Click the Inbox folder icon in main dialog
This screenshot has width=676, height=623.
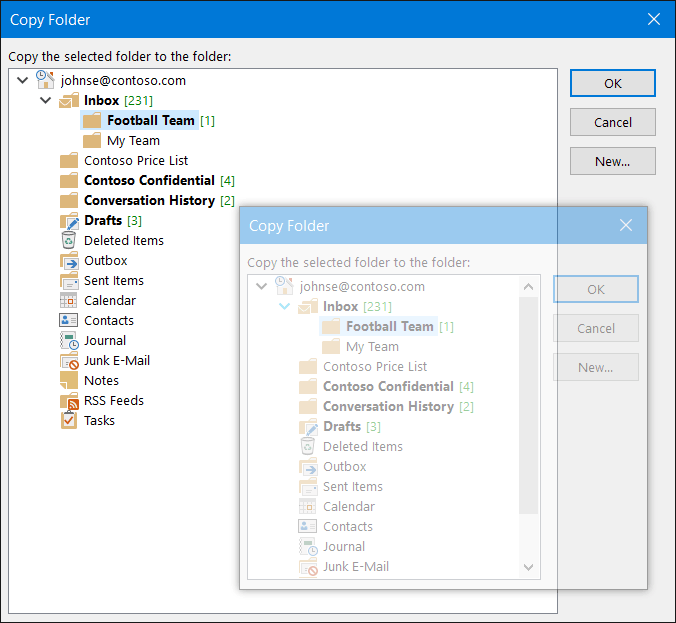point(69,100)
